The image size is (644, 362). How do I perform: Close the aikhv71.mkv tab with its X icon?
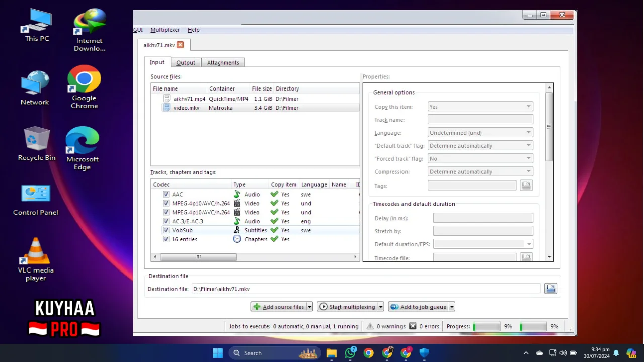click(x=180, y=45)
